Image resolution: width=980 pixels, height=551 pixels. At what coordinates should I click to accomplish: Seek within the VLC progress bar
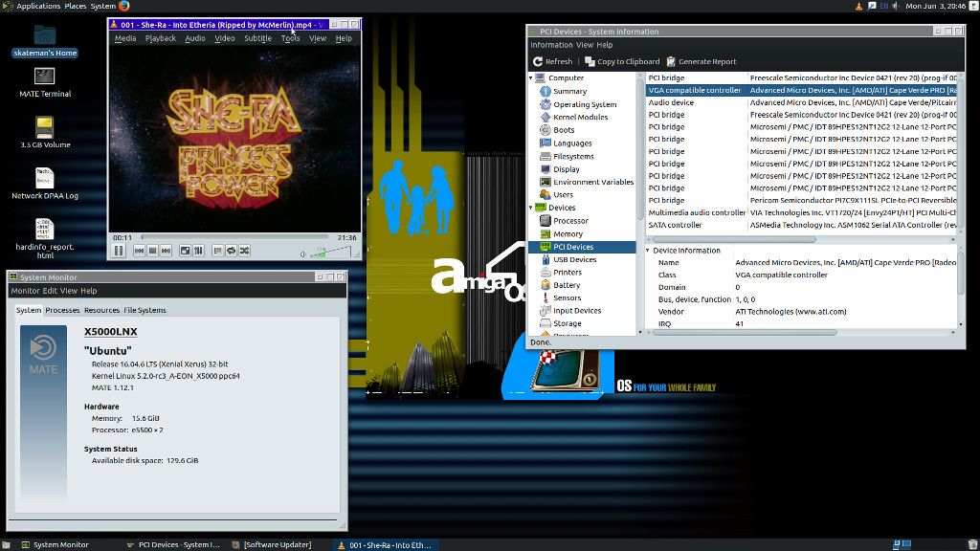point(234,237)
